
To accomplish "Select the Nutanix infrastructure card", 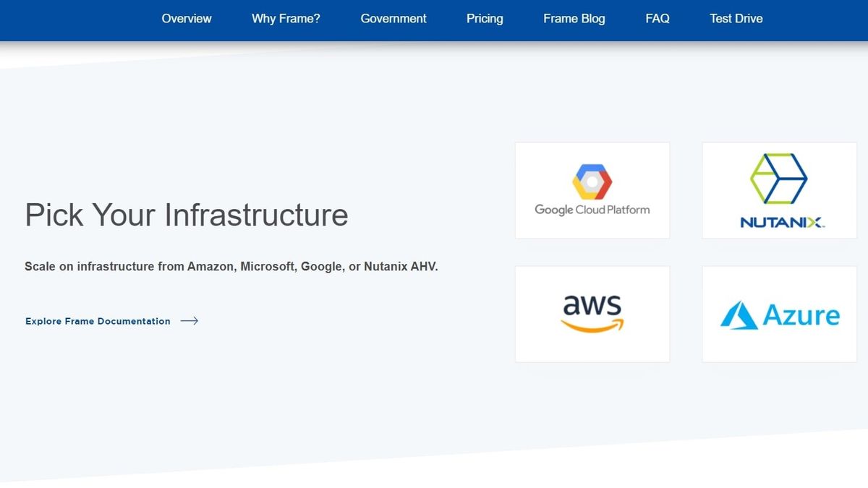I will tap(778, 189).
